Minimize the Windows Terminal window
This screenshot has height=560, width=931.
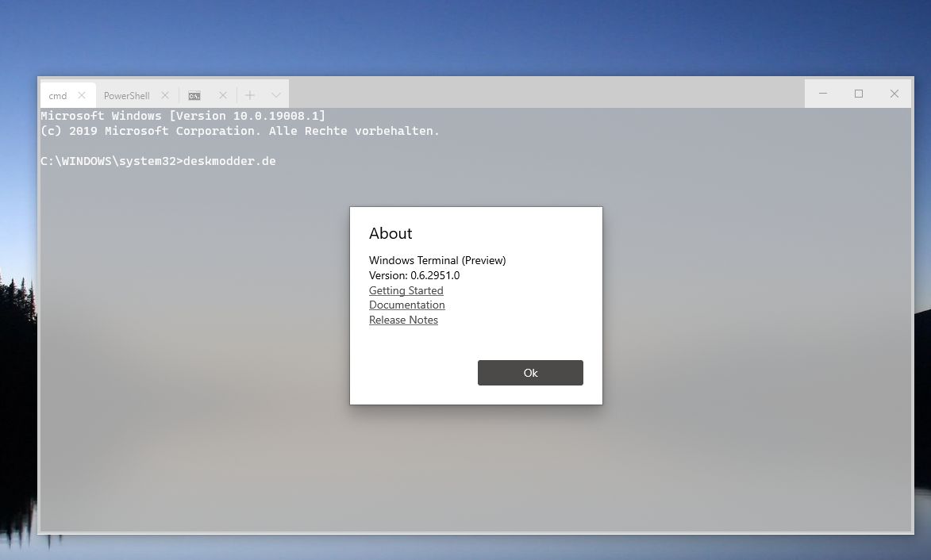[823, 94]
